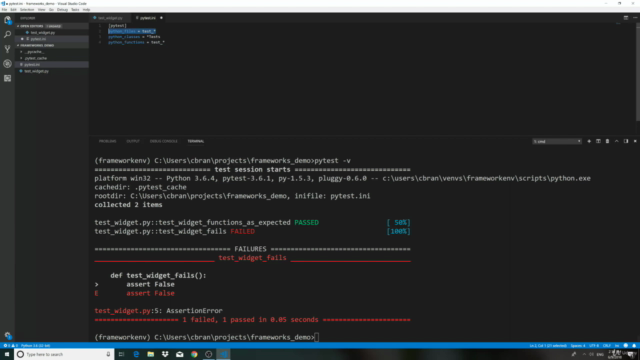Open the Go menu
This screenshot has height=360, width=640.
[51, 9]
